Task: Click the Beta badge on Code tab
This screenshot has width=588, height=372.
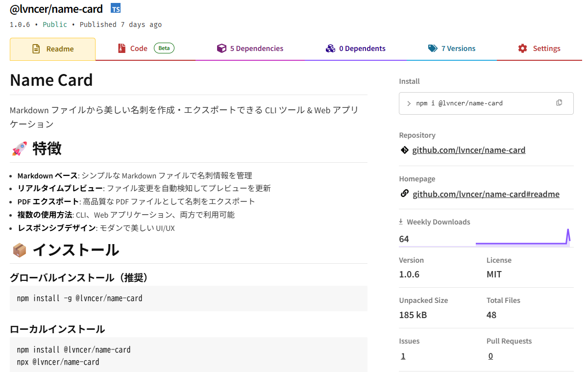Action: [x=164, y=48]
